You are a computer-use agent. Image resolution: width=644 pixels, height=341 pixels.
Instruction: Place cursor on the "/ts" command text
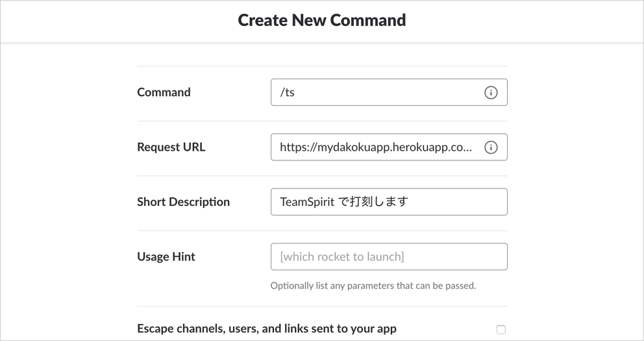pyautogui.click(x=287, y=92)
